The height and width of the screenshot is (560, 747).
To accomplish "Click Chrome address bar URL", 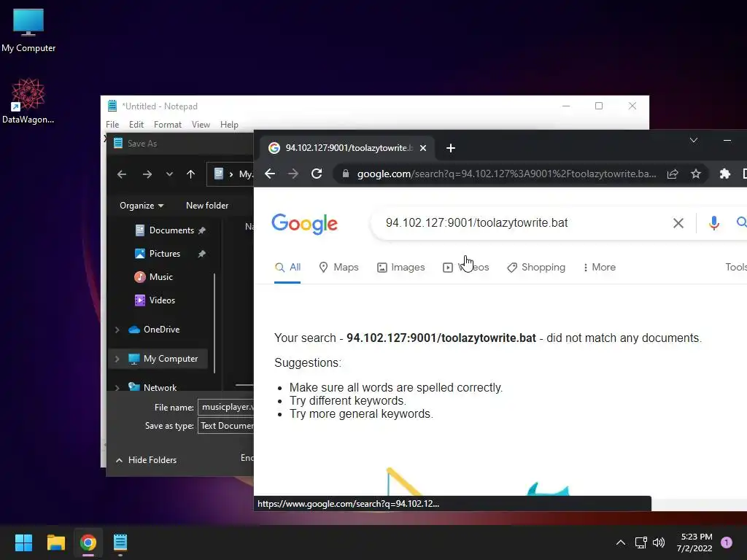I will 506,174.
